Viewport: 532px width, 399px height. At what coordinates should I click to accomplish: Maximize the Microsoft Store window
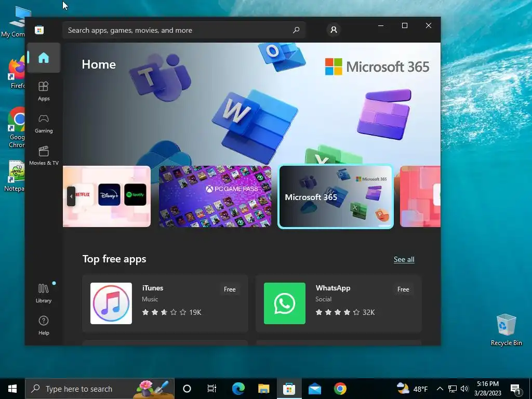[x=404, y=25]
